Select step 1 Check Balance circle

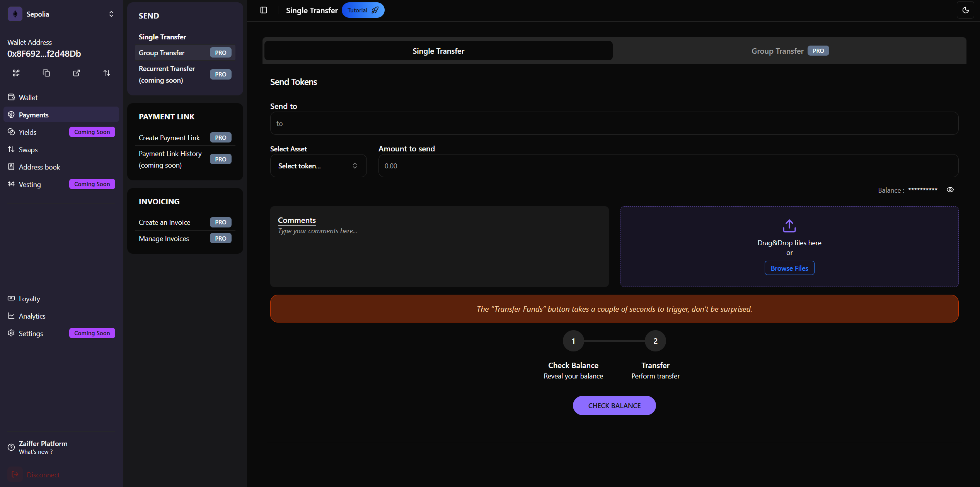click(x=573, y=341)
